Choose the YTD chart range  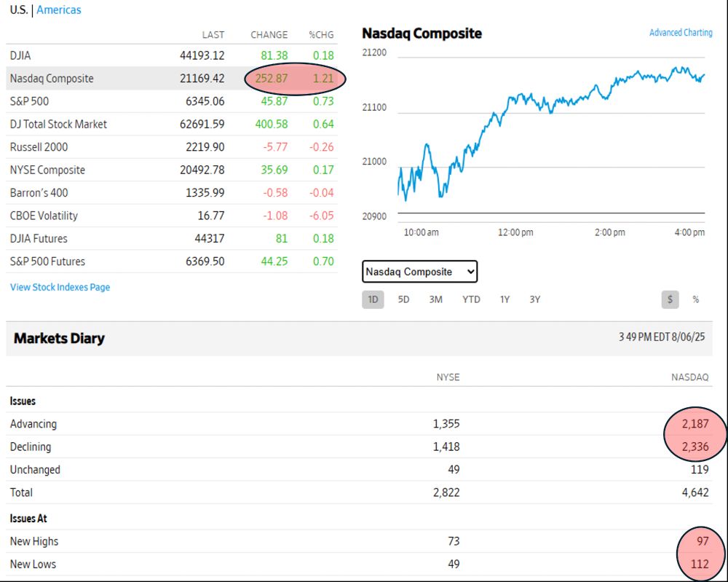click(471, 299)
